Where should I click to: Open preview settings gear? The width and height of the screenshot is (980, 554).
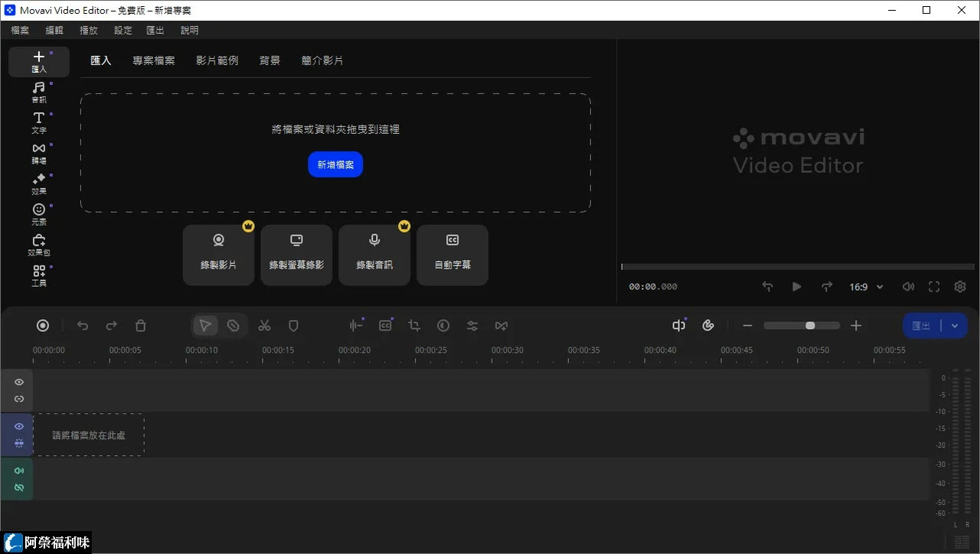tap(960, 287)
